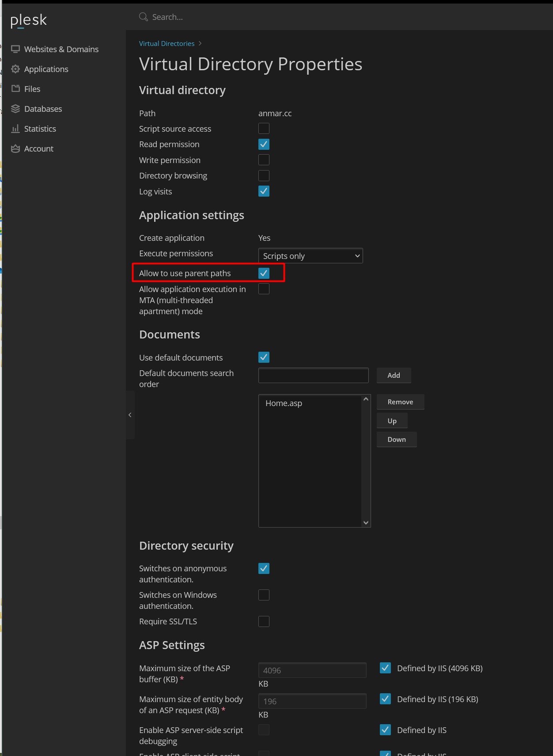The width and height of the screenshot is (553, 756).
Task: Tick the Require SSL/TLS checkbox
Action: point(264,621)
